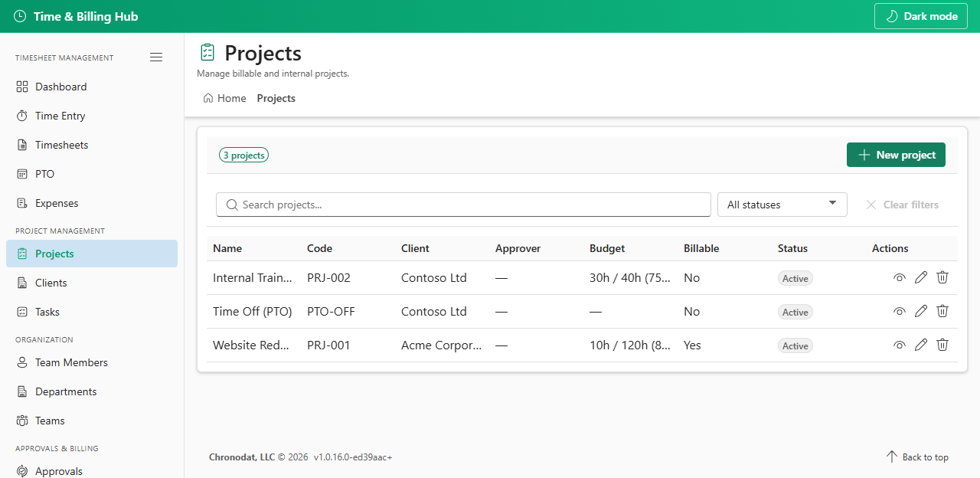
Task: Click the Projects page title icon
Action: pyautogui.click(x=207, y=52)
